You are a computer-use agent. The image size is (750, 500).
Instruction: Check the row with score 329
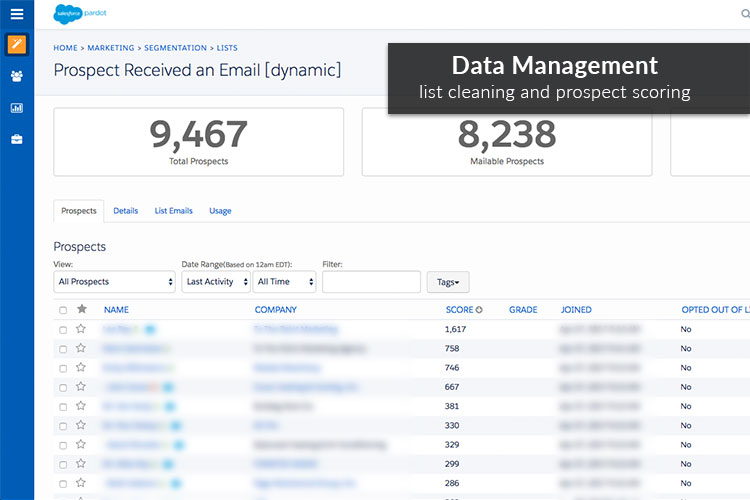coord(63,445)
